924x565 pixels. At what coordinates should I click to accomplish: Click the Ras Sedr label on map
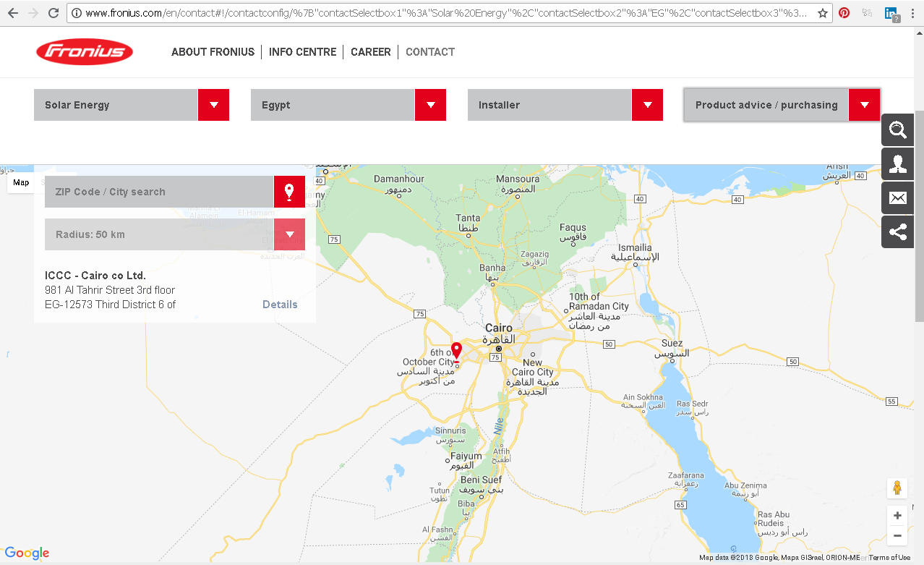[692, 404]
